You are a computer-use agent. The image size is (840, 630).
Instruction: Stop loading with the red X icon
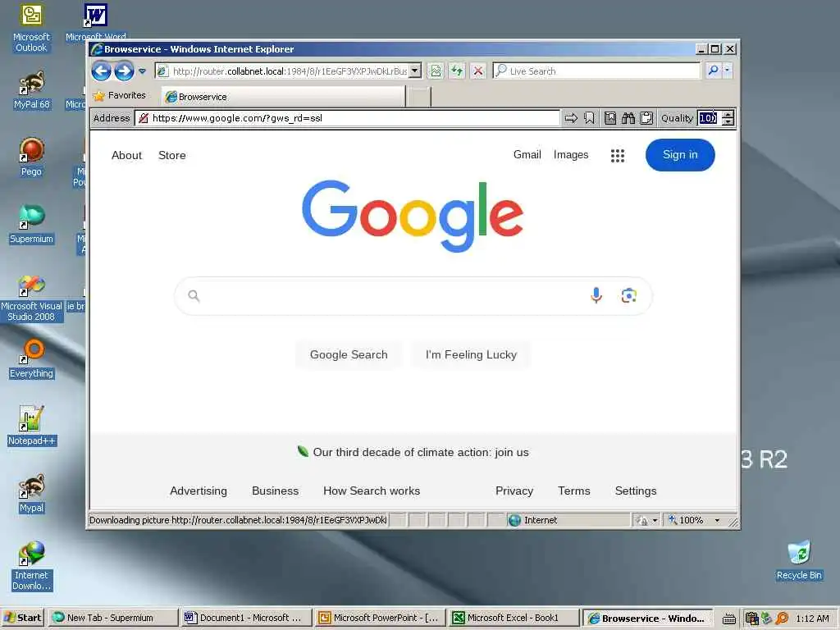478,71
